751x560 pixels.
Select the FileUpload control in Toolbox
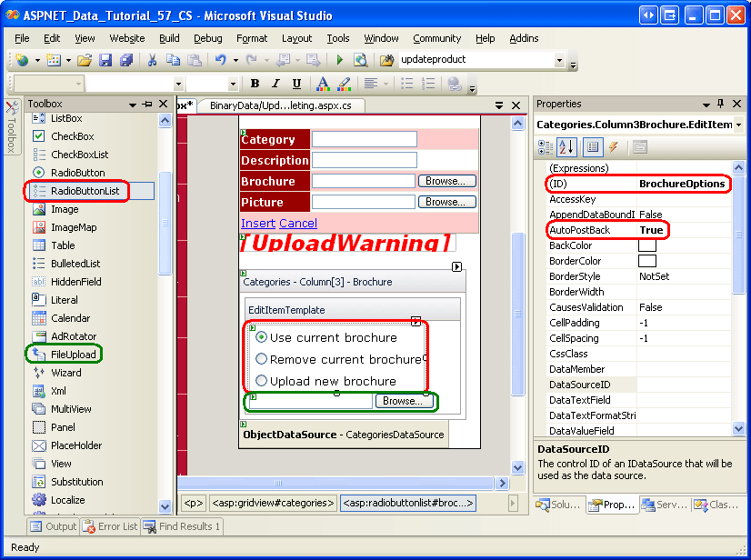click(x=73, y=355)
